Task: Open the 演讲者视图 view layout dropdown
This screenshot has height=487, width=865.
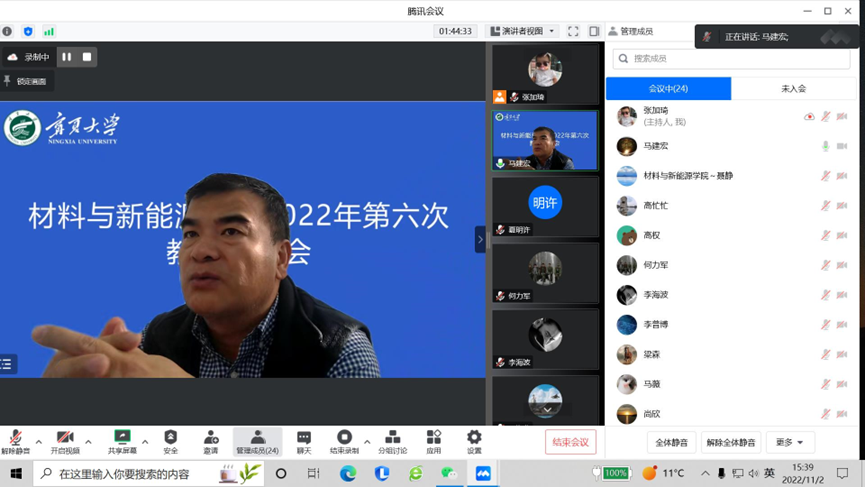Action: [x=522, y=31]
